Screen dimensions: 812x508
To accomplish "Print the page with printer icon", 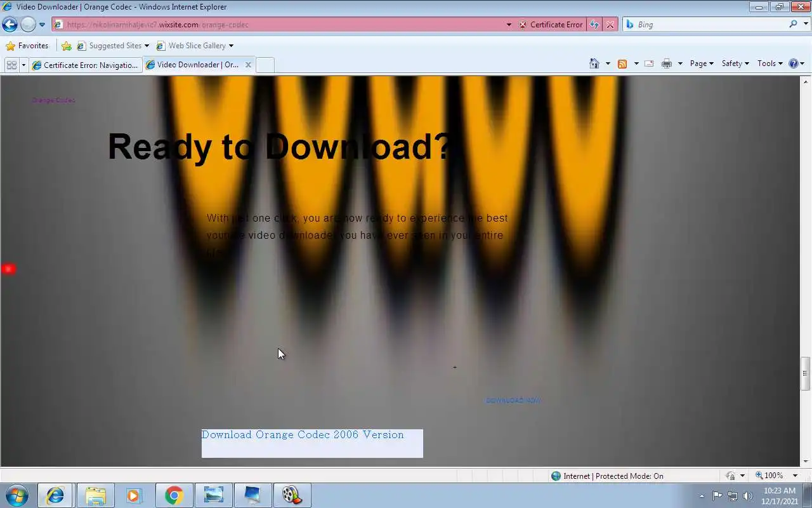I will (666, 63).
